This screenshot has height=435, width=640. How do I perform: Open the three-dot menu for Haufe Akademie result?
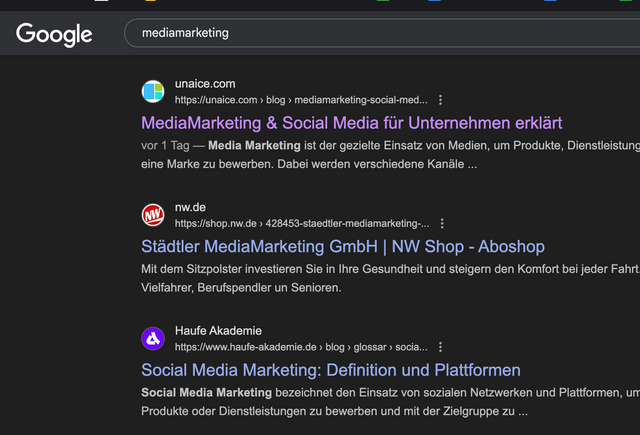click(441, 347)
